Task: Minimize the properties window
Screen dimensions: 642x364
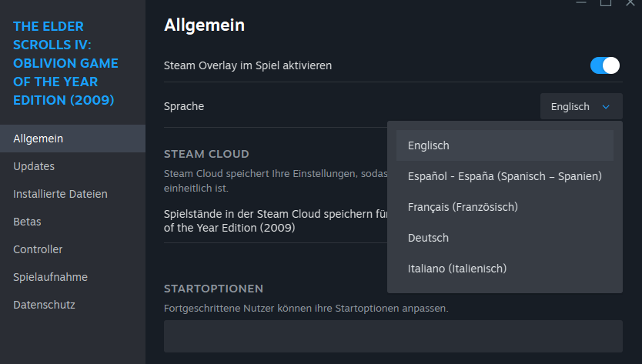Action: pyautogui.click(x=580, y=3)
